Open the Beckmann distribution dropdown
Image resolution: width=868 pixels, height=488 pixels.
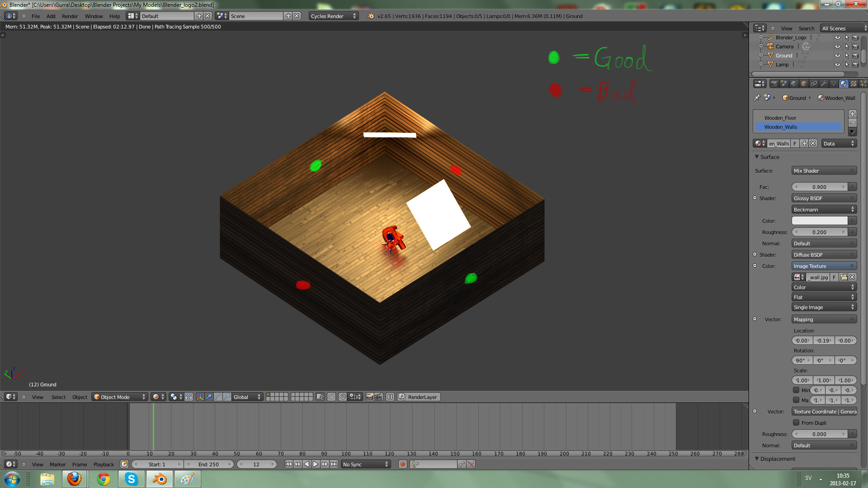pos(824,210)
